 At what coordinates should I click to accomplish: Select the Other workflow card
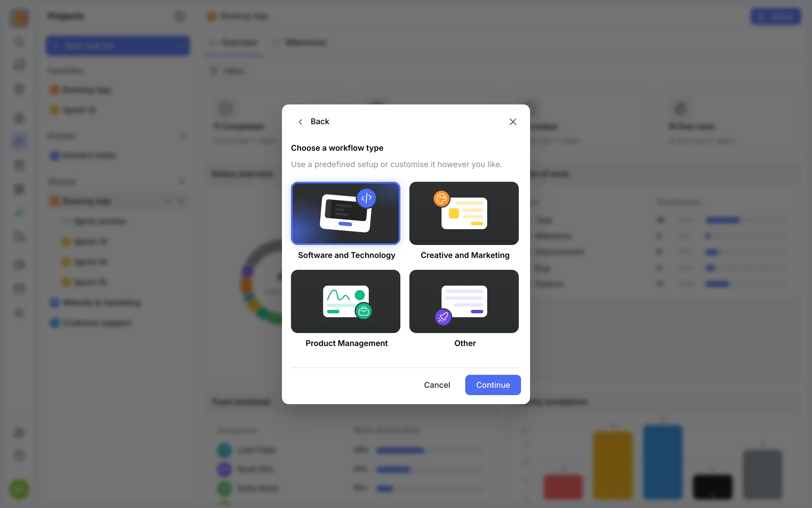click(464, 301)
